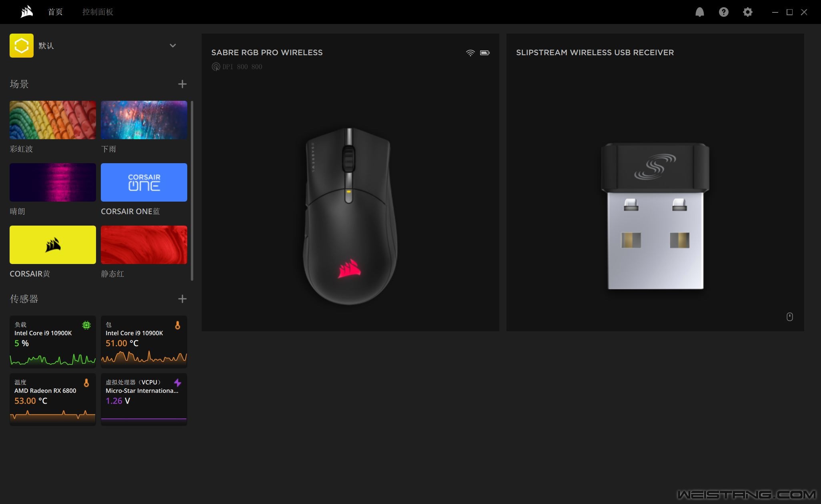Click the SABRE RGB PRO WIRELESS title

[267, 52]
